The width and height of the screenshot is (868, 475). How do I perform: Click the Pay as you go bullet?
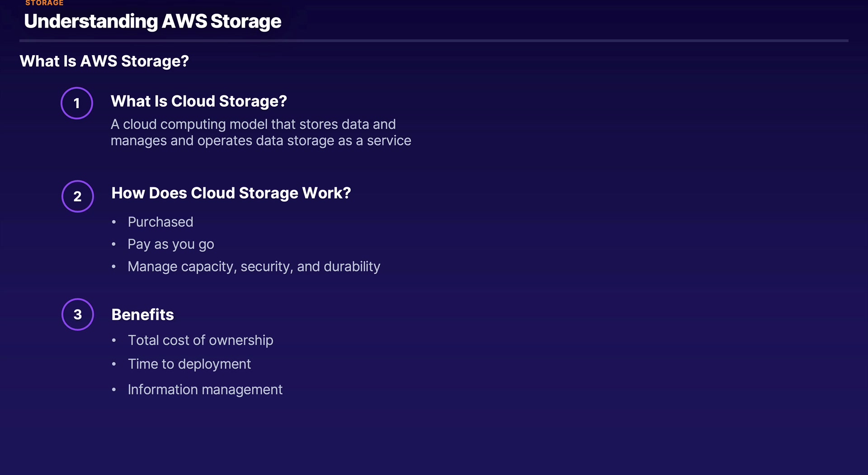170,244
